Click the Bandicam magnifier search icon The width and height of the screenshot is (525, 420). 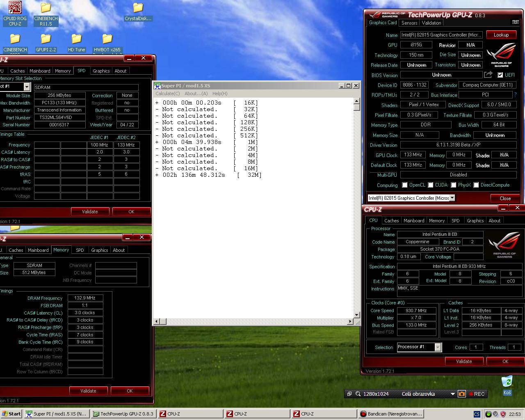(358, 394)
